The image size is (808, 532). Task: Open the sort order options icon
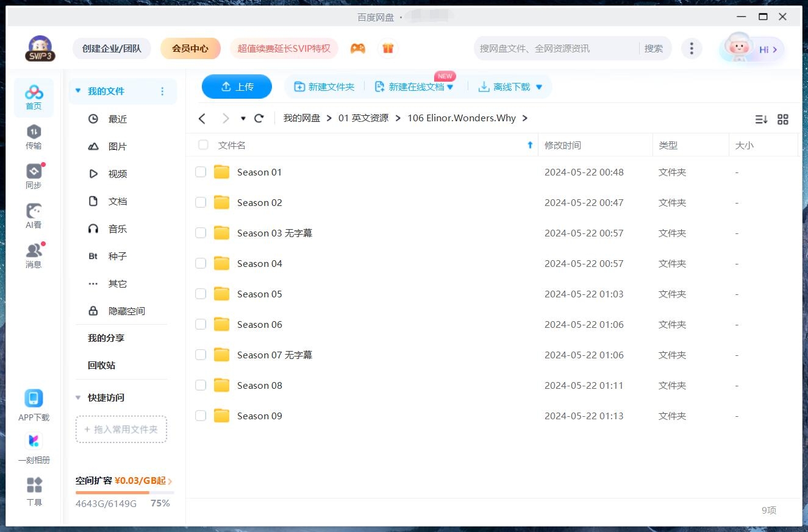761,119
